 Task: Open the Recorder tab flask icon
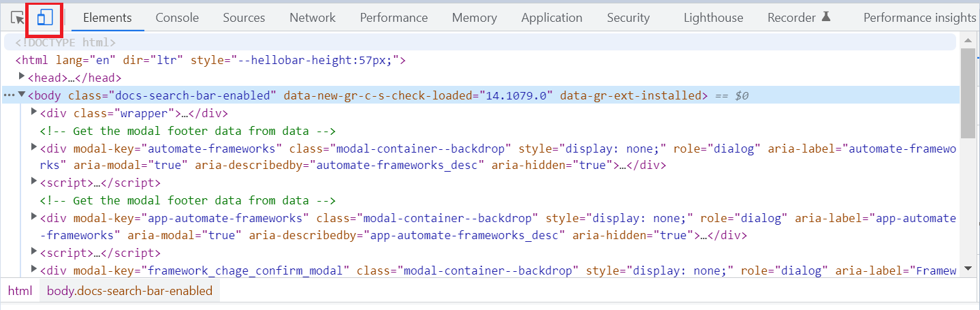point(826,17)
